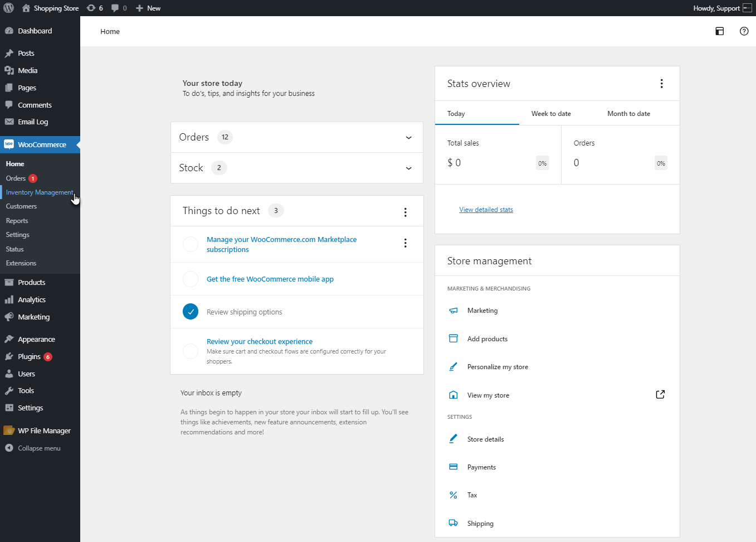
Task: Collapse the admin sidebar menu
Action: [x=33, y=448]
